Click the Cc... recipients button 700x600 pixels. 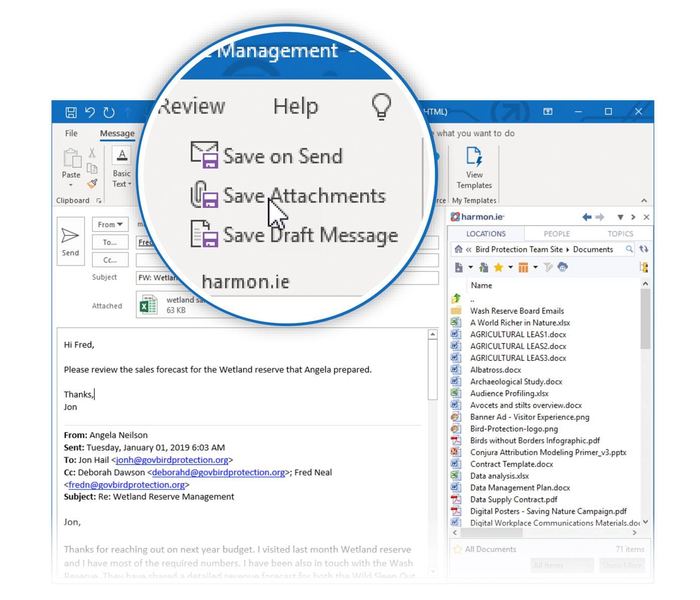110,260
